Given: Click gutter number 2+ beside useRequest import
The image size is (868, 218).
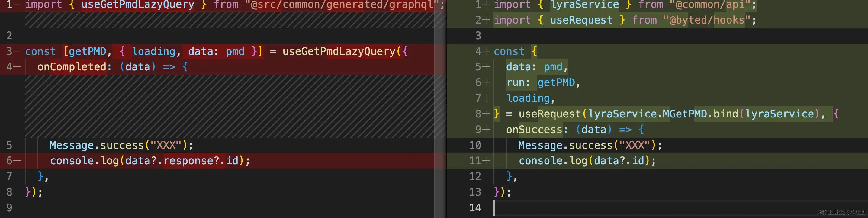Looking at the screenshot, I should click(x=482, y=20).
